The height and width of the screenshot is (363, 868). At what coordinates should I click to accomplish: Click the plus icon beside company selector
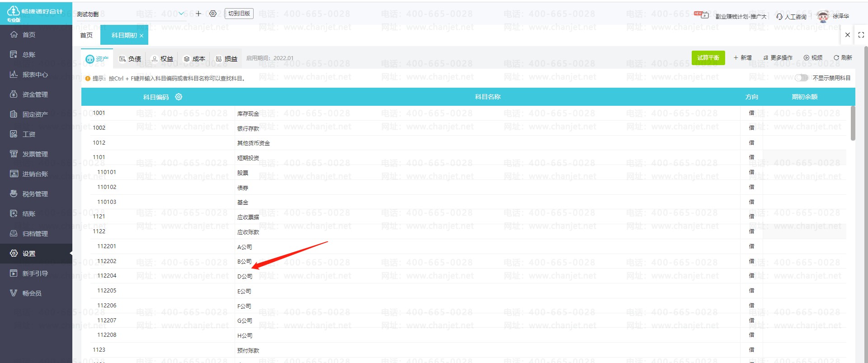198,14
